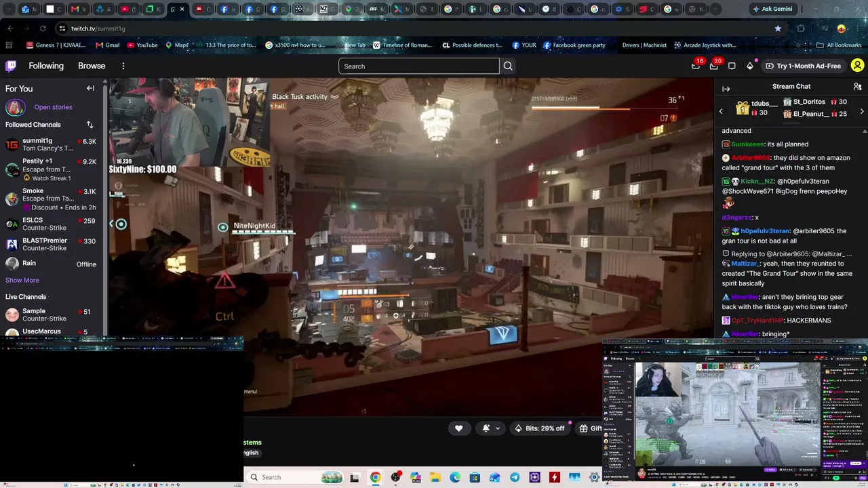Image resolution: width=868 pixels, height=488 pixels.
Task: Open Telegram from taskbar
Action: point(515,477)
